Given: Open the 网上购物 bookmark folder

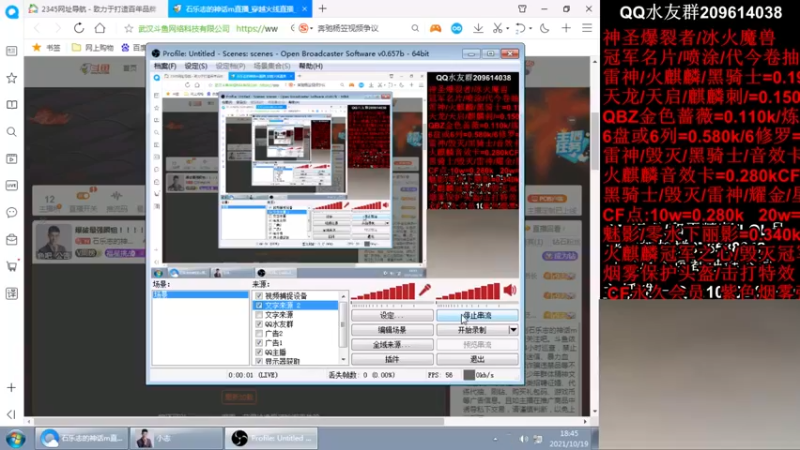Looking at the screenshot, I should 92,47.
